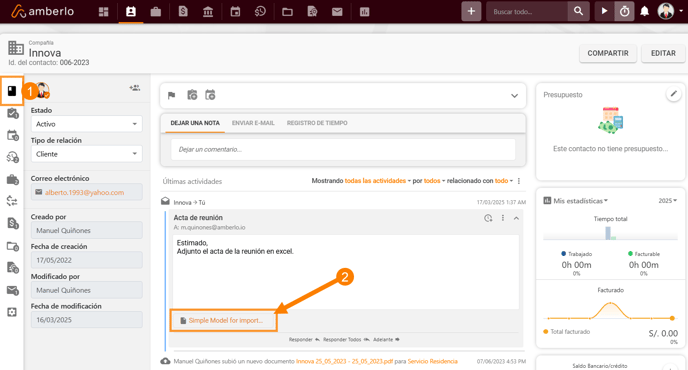Open the calendar events sidebar icon
Viewport: 688px width, 370px height.
[12, 135]
